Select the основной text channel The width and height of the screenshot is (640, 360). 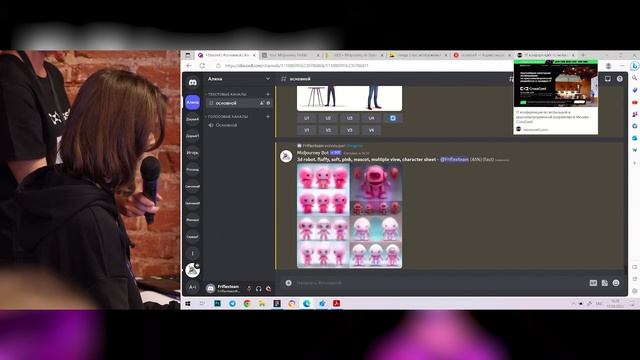[239, 103]
